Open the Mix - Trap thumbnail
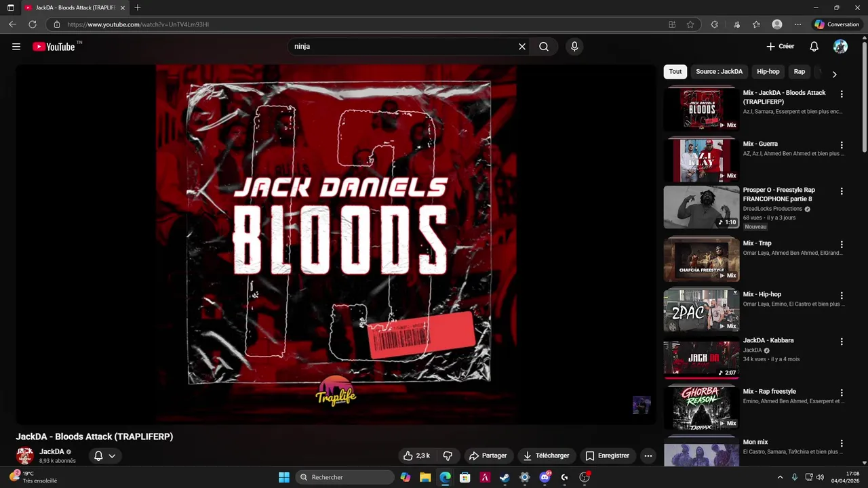868x488 pixels. (x=701, y=260)
